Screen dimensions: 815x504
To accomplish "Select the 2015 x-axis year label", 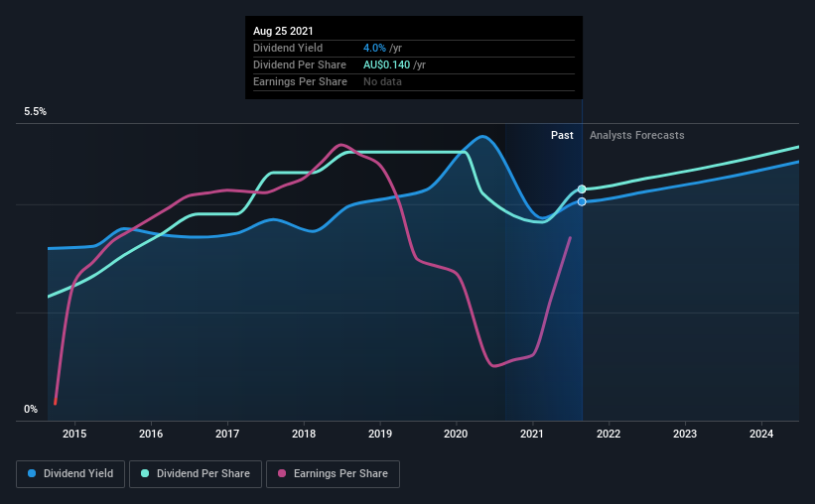I will point(74,434).
